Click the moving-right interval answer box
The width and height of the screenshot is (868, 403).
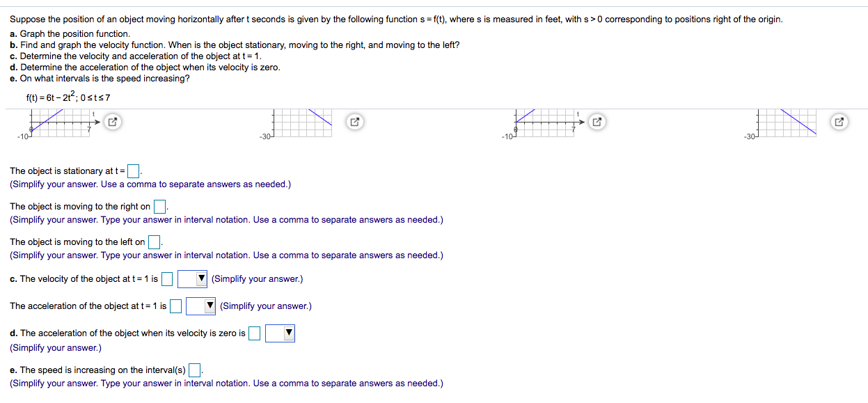pyautogui.click(x=159, y=206)
